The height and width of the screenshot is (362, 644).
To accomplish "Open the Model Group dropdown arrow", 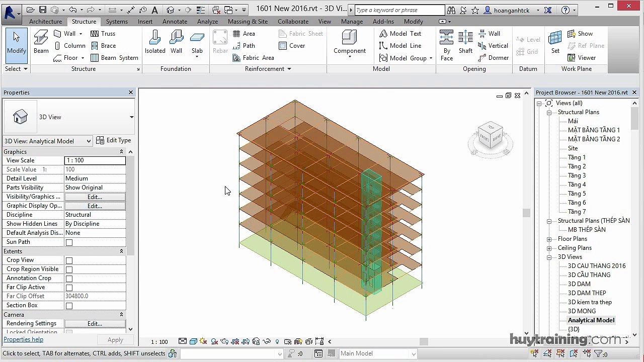I will click(x=431, y=58).
